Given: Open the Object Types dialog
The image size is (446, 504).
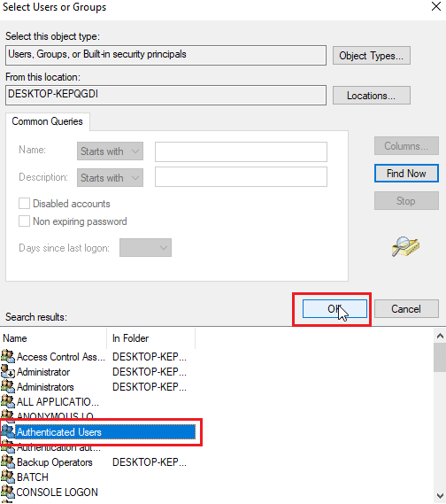Looking at the screenshot, I should coord(372,56).
